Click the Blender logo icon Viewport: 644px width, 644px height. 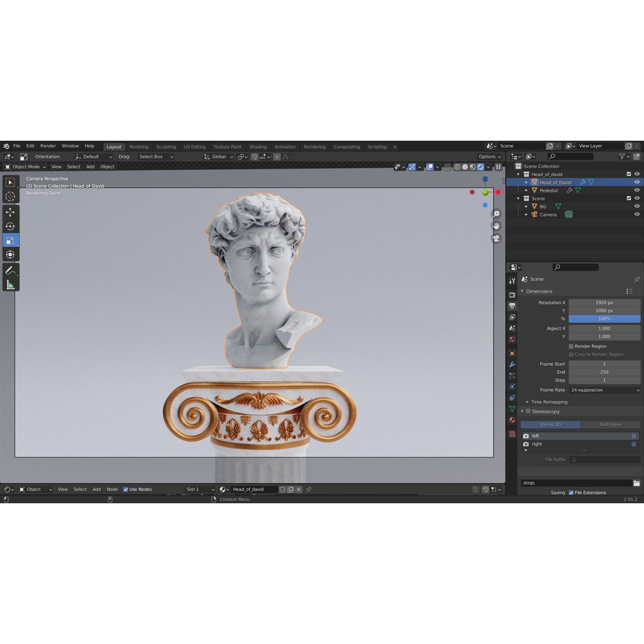(6, 146)
